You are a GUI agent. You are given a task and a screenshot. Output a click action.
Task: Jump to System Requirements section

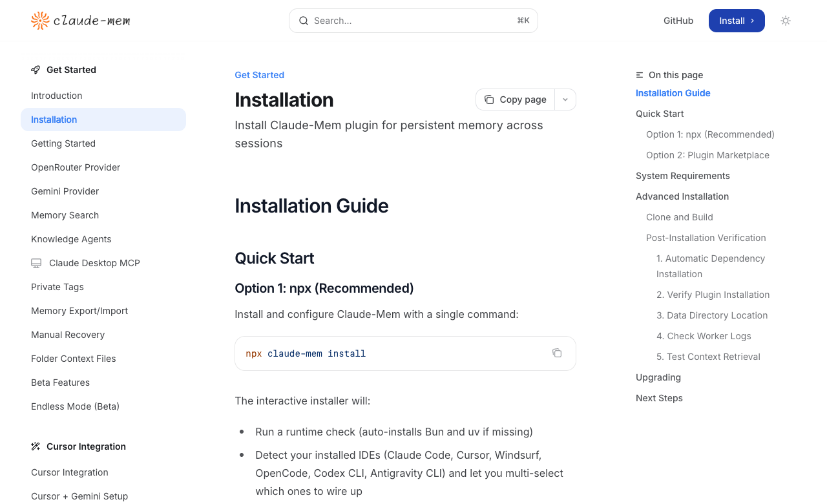coord(683,176)
